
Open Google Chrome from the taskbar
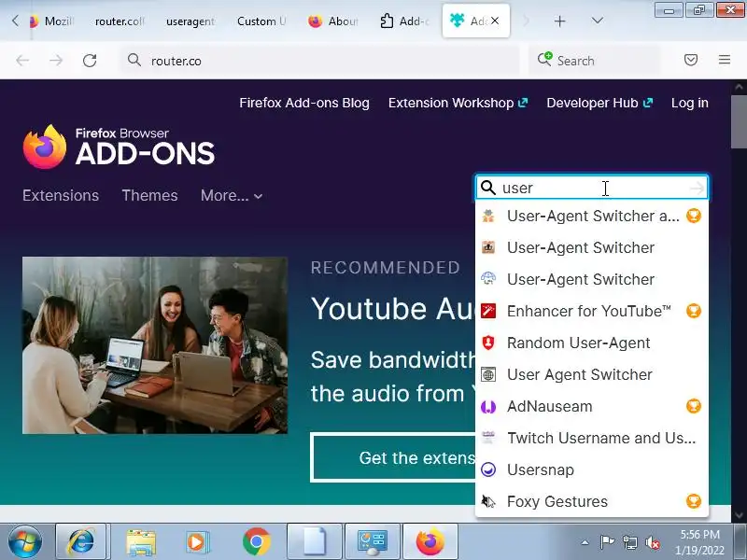256,542
